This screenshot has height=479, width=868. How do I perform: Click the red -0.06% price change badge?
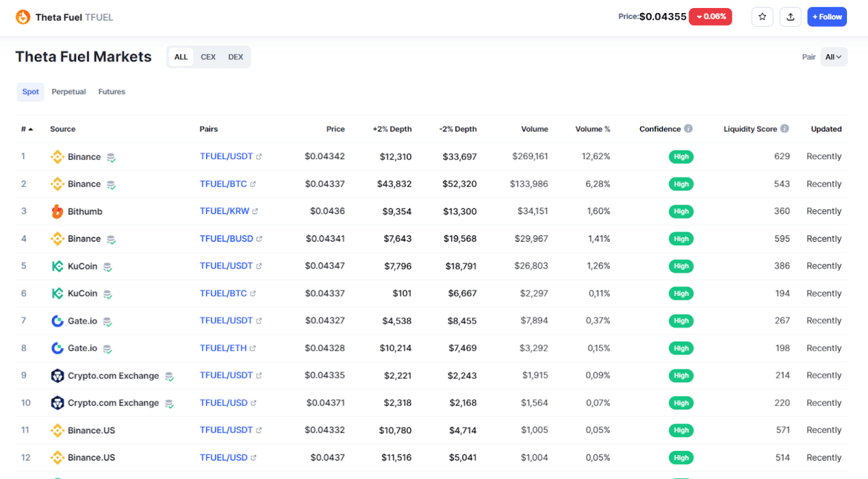click(x=710, y=16)
